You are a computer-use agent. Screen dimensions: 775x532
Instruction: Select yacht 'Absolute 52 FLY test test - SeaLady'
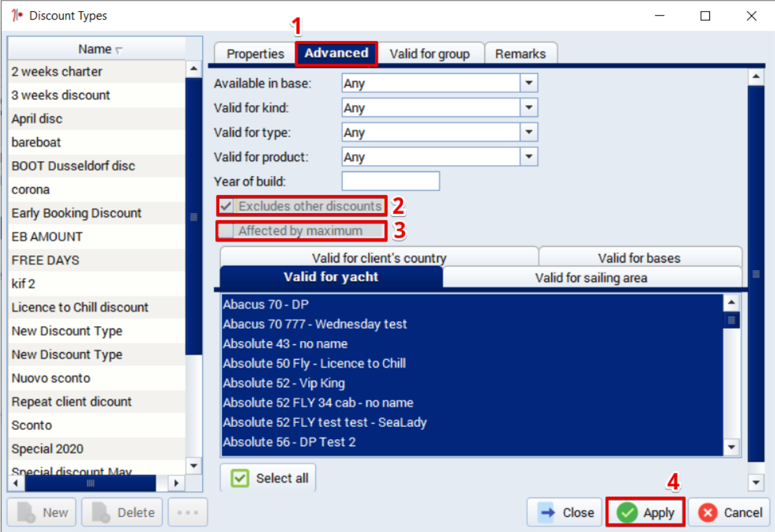point(473,422)
